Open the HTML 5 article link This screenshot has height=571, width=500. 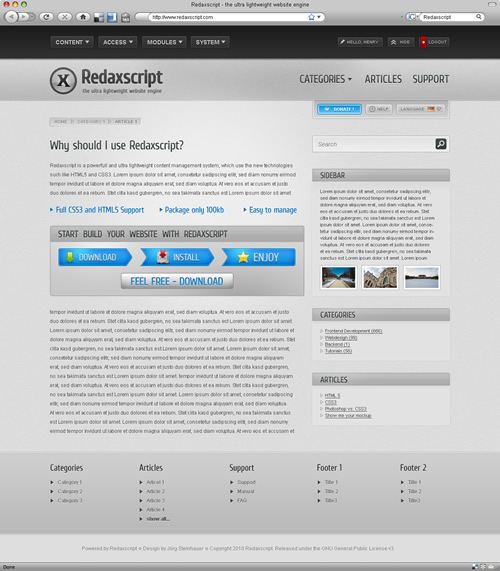pos(332,395)
